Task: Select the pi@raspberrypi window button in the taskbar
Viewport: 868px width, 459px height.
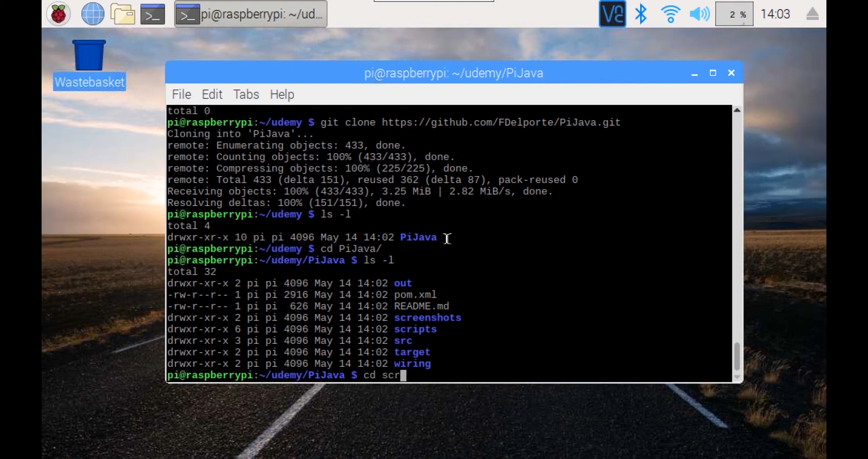Action: (x=251, y=14)
